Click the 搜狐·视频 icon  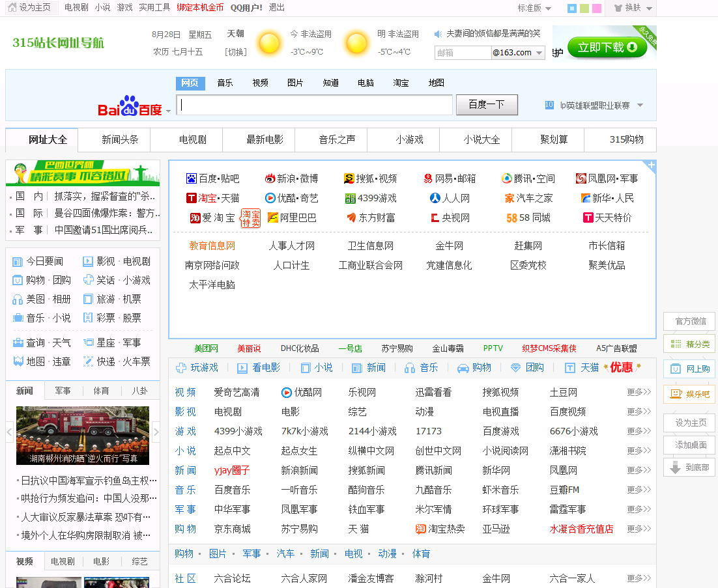(349, 178)
